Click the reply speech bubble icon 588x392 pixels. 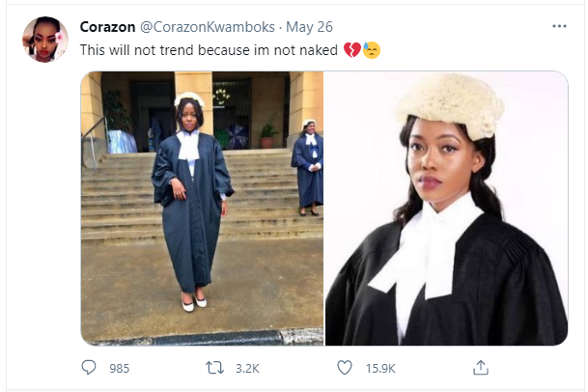[89, 368]
